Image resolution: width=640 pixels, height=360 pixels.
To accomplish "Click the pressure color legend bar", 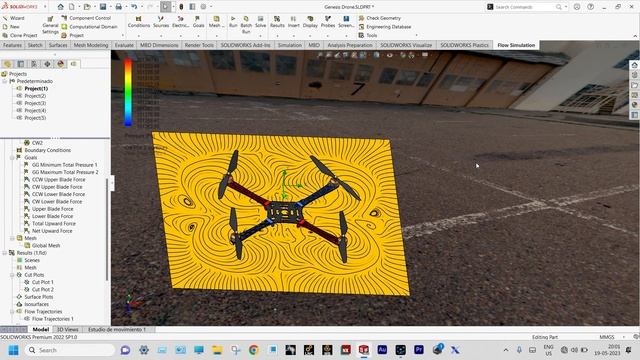I will (128, 92).
